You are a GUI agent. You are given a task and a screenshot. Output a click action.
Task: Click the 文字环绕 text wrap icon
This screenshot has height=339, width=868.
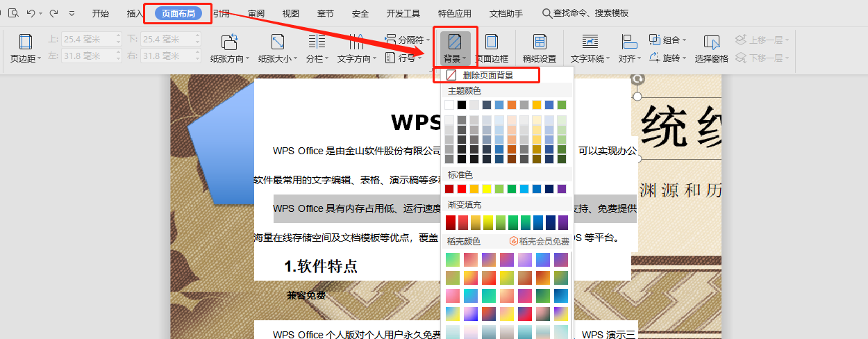click(x=591, y=42)
